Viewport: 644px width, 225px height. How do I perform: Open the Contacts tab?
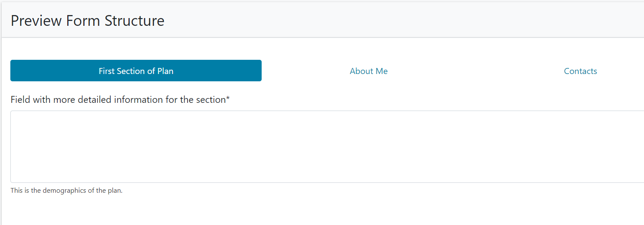click(x=580, y=71)
